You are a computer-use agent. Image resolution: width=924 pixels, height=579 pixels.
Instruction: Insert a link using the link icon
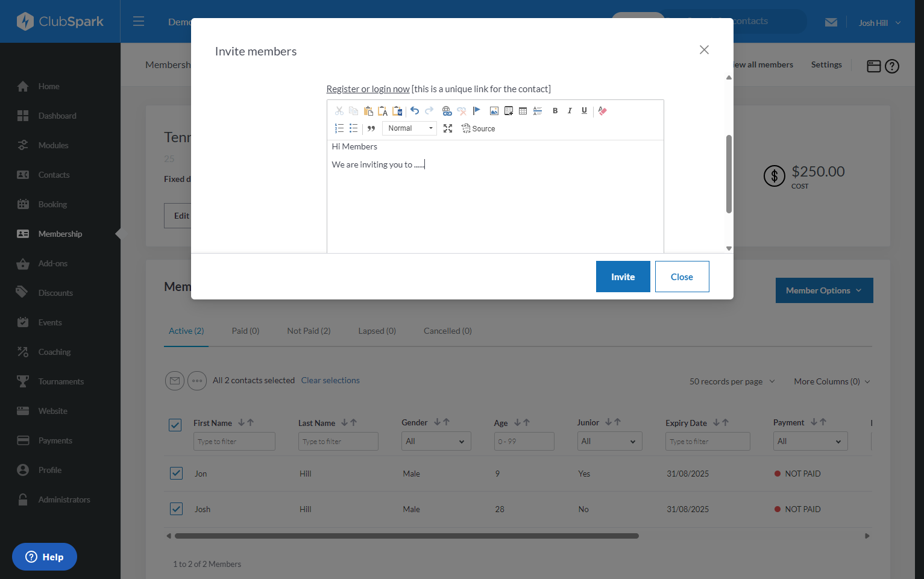pos(447,111)
